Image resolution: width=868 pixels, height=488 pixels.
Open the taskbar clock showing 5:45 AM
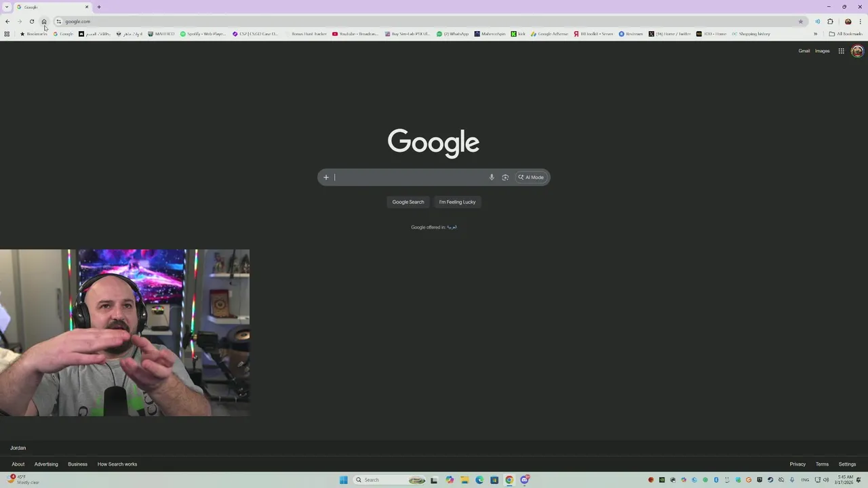pyautogui.click(x=844, y=480)
